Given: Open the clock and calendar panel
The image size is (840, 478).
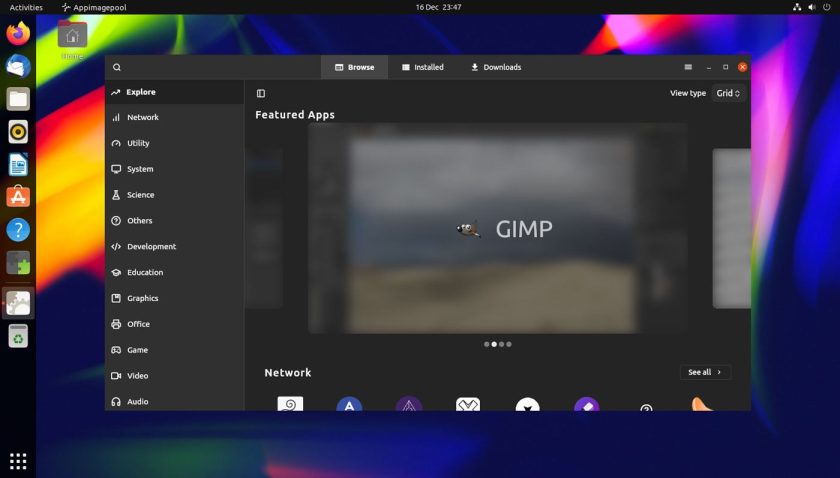Looking at the screenshot, I should [x=438, y=7].
